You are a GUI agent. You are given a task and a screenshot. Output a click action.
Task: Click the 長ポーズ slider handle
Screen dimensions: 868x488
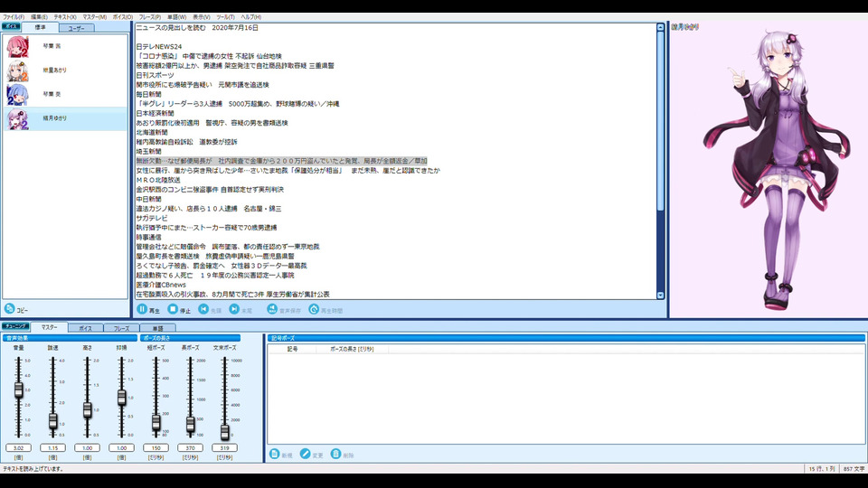point(190,424)
